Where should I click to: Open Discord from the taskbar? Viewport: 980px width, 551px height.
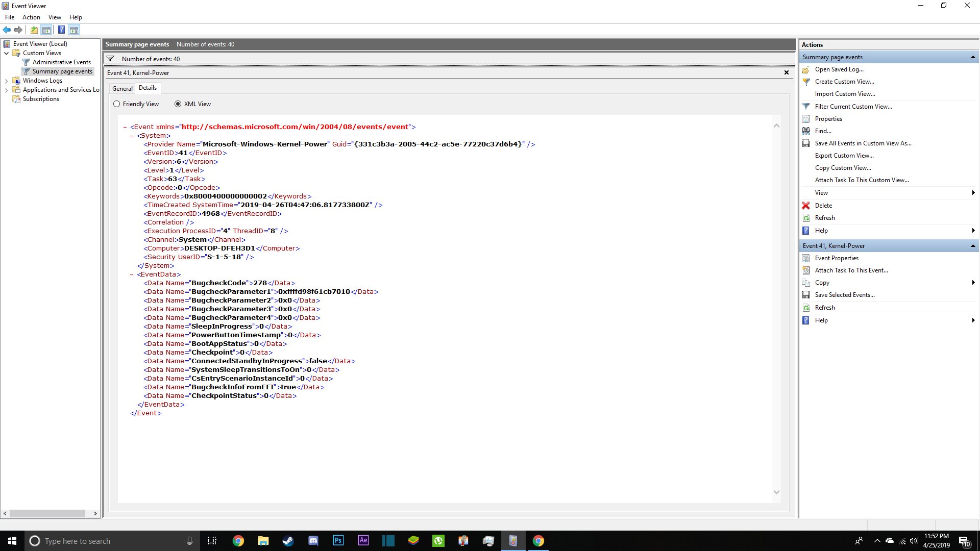(313, 541)
